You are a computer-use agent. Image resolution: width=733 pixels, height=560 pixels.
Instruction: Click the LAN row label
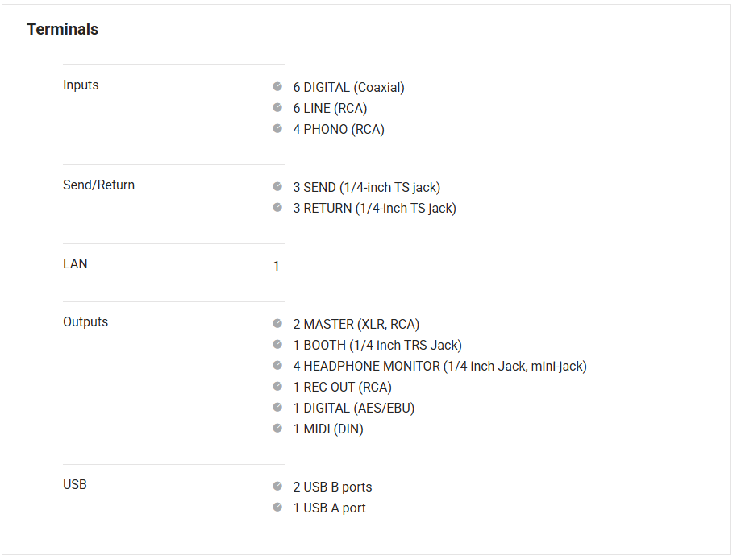(75, 264)
